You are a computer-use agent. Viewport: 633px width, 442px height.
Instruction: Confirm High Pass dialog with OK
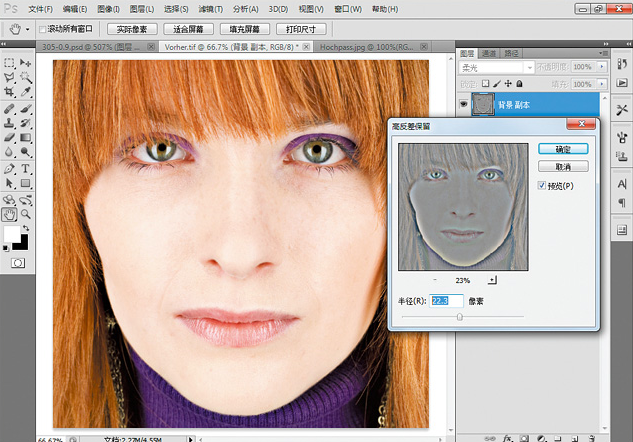[563, 149]
